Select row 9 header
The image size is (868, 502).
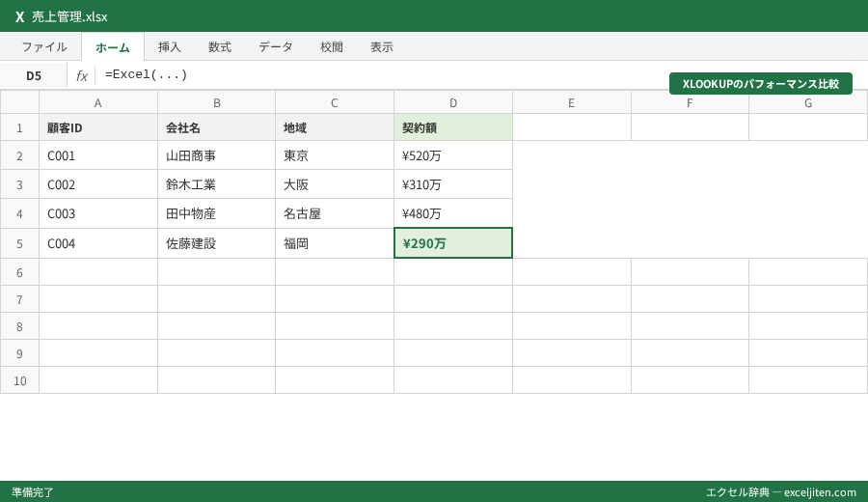[19, 353]
